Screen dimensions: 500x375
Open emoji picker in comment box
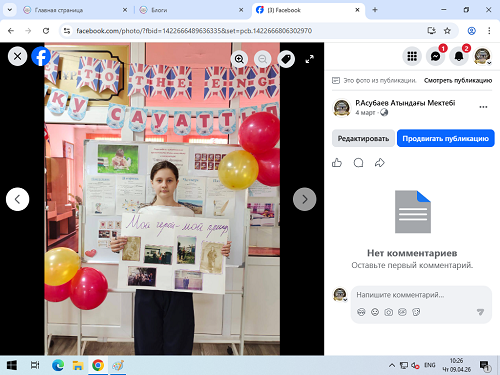click(x=375, y=312)
